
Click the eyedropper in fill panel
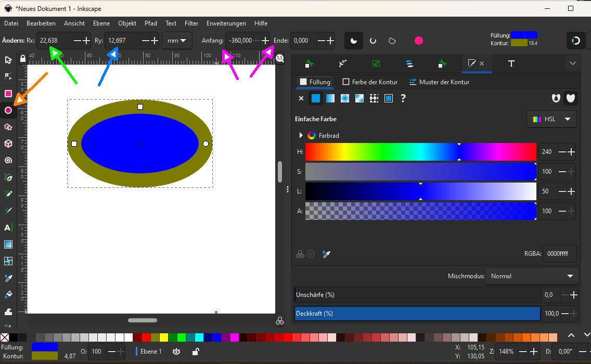pyautogui.click(x=326, y=254)
